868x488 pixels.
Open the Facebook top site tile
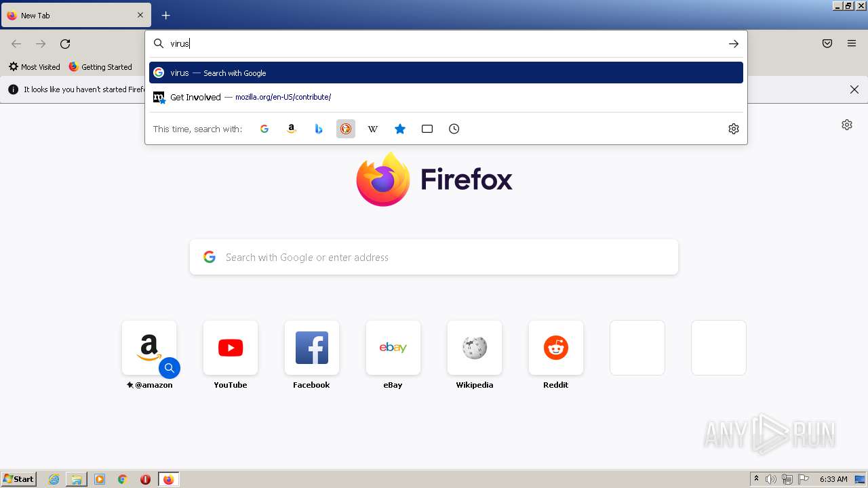(312, 348)
